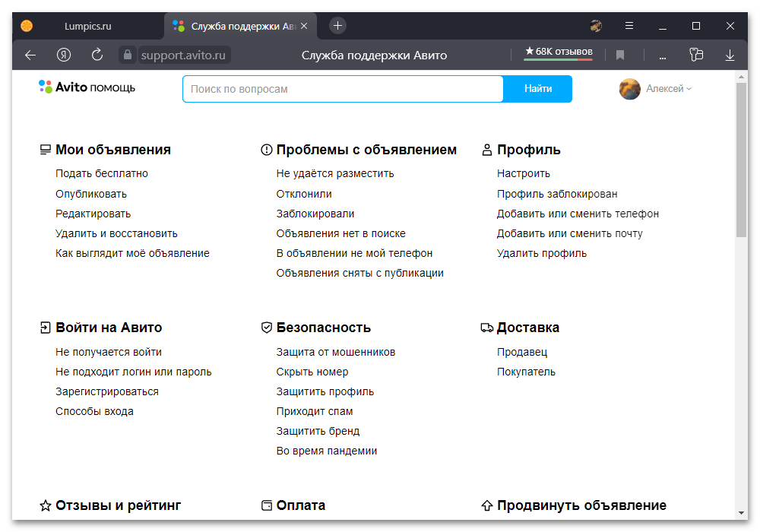This screenshot has width=760, height=532.
Task: Open downloads with the arrow icon
Action: (x=730, y=55)
